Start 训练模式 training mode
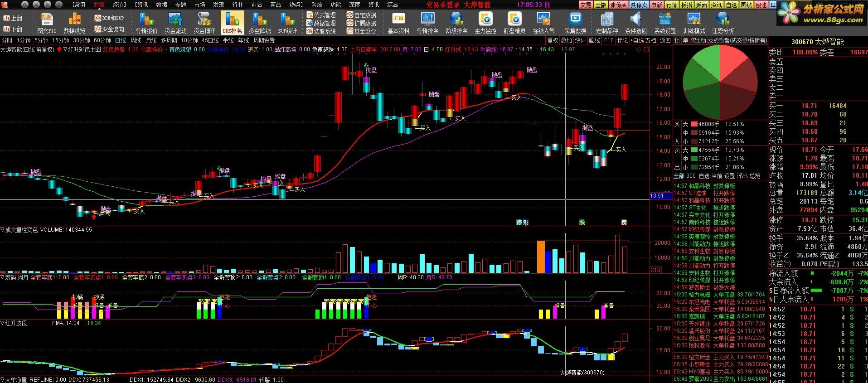 694,23
